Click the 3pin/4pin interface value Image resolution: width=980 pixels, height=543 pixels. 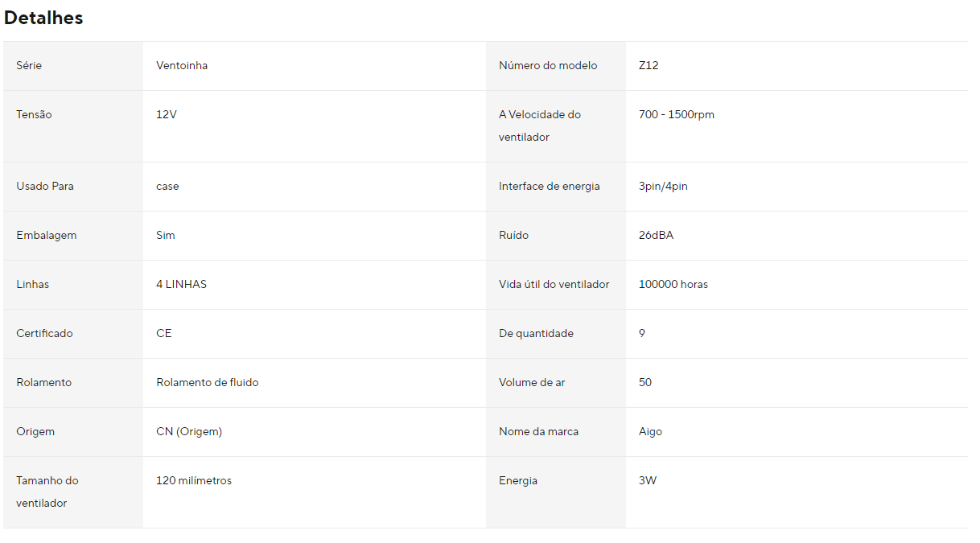663,187
